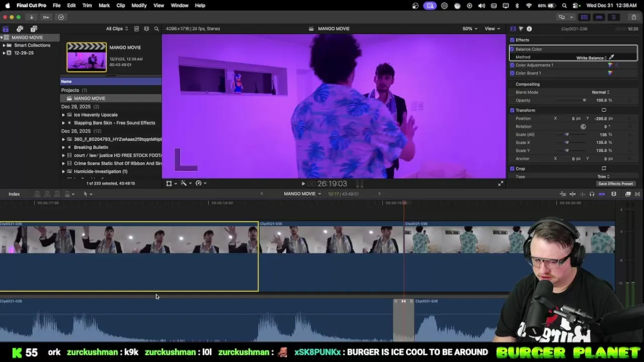Toggle the Crop checkbox
The width and height of the screenshot is (644, 362).
click(512, 168)
